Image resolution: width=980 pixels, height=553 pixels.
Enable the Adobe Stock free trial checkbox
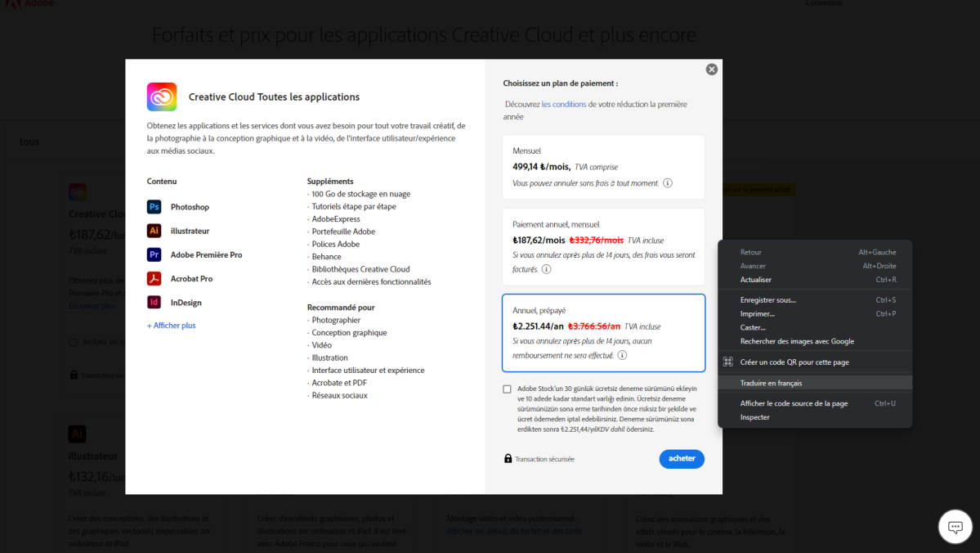point(507,389)
